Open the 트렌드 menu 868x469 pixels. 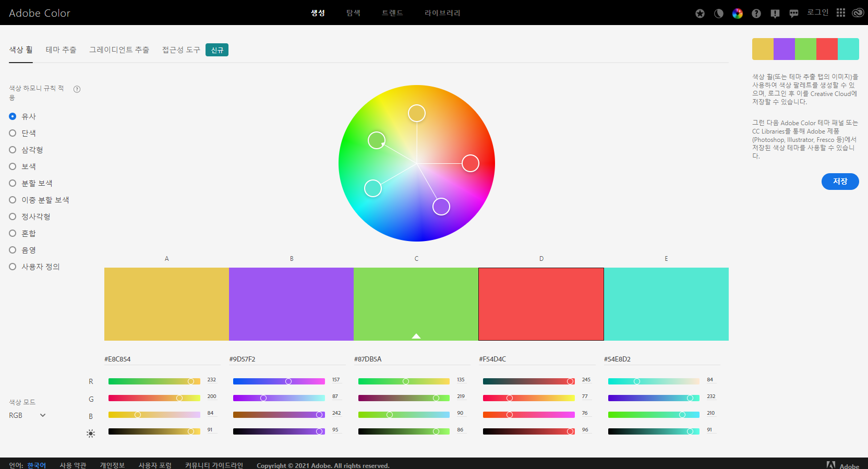point(392,13)
